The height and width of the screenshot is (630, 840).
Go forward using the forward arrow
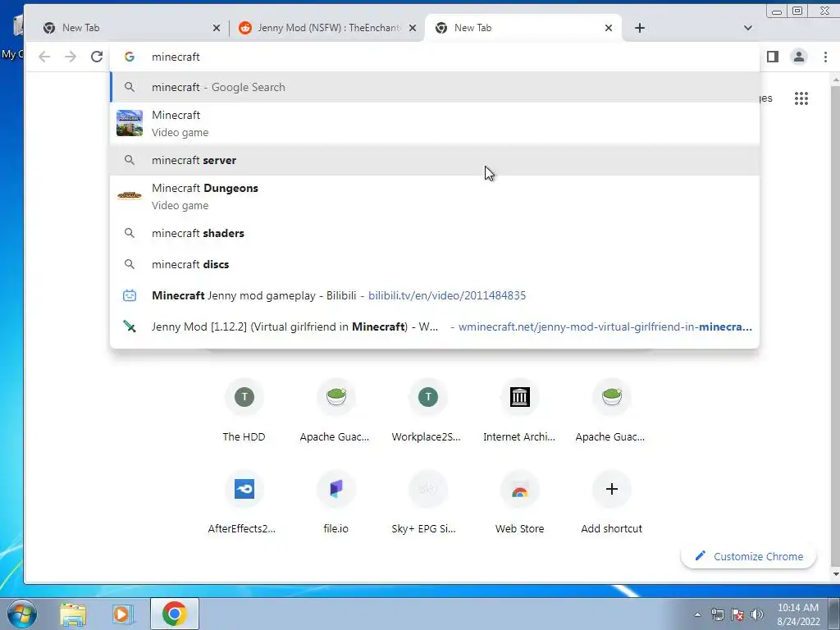pyautogui.click(x=71, y=57)
